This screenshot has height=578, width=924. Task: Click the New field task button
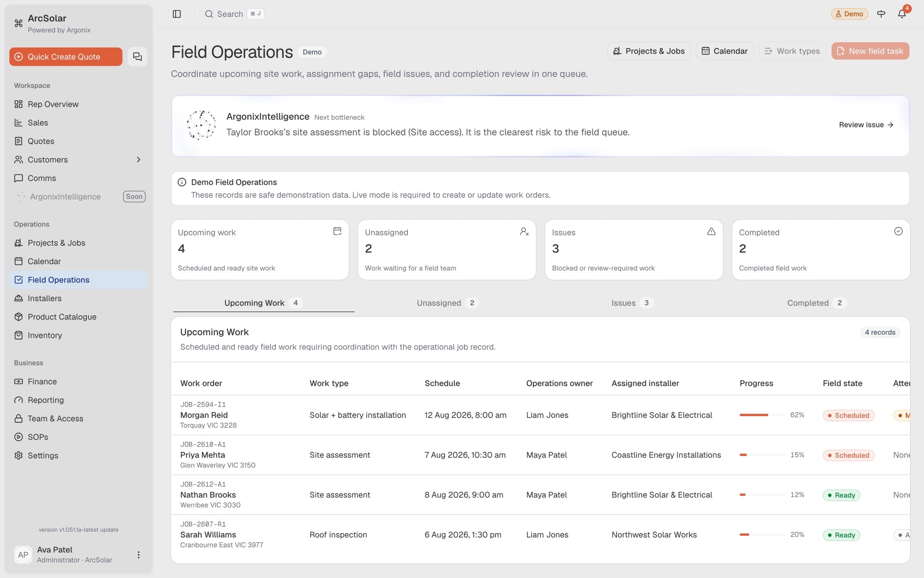coord(870,51)
